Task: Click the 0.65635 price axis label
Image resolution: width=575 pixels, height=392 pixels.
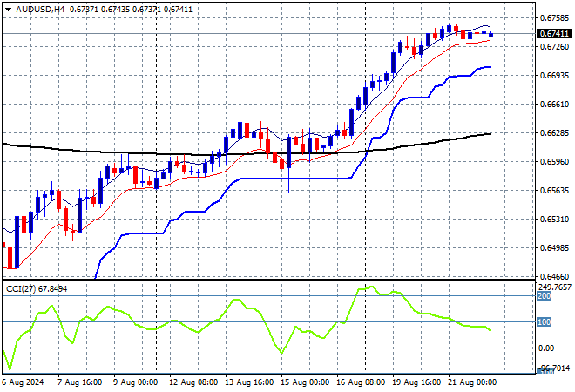Action: click(x=555, y=190)
